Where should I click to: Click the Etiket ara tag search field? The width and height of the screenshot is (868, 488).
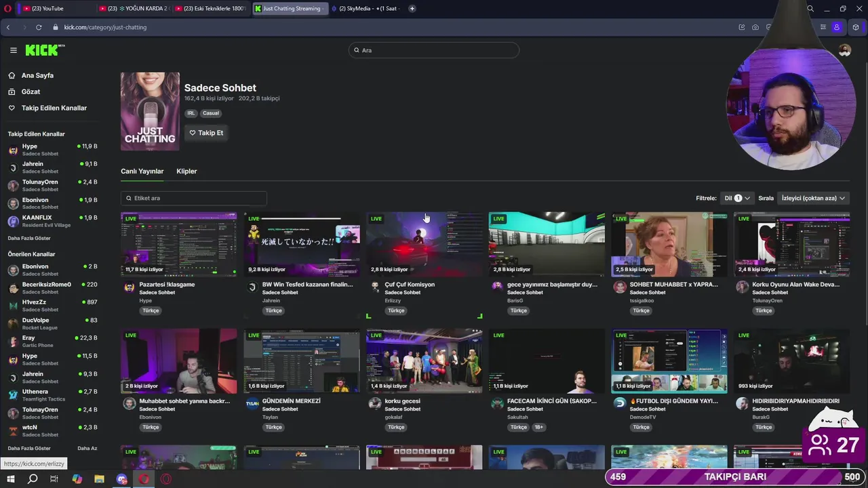point(194,198)
